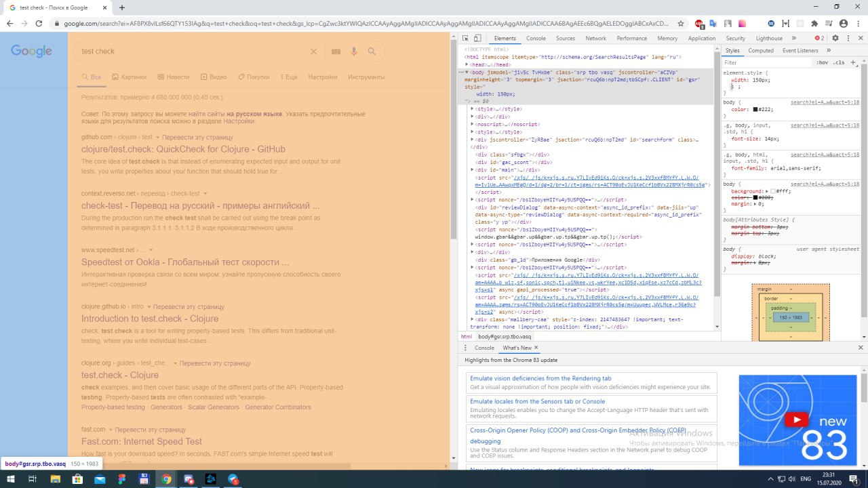Expand the mallbery-caa div node
Viewport: 868px width, 488px height.
pyautogui.click(x=473, y=319)
